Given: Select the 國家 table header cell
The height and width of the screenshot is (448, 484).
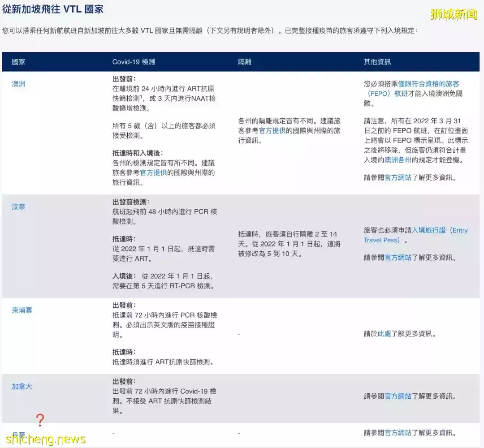Looking at the screenshot, I should (x=19, y=61).
